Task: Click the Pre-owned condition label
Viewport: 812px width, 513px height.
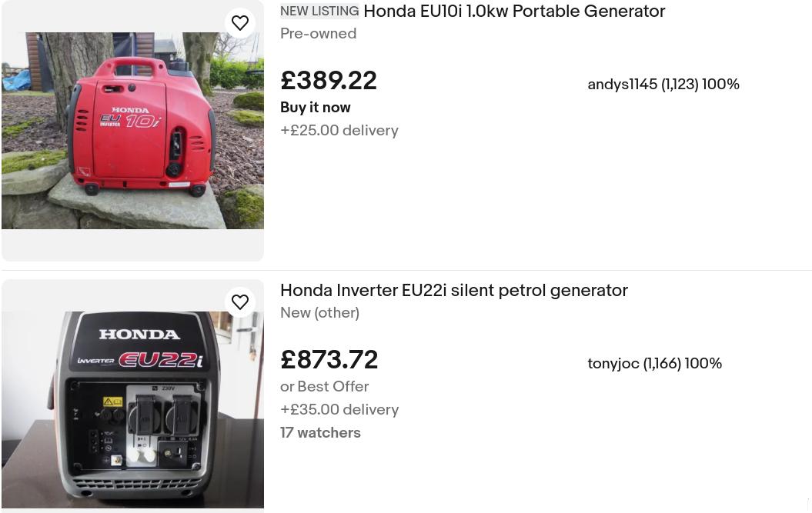Action: [x=318, y=34]
